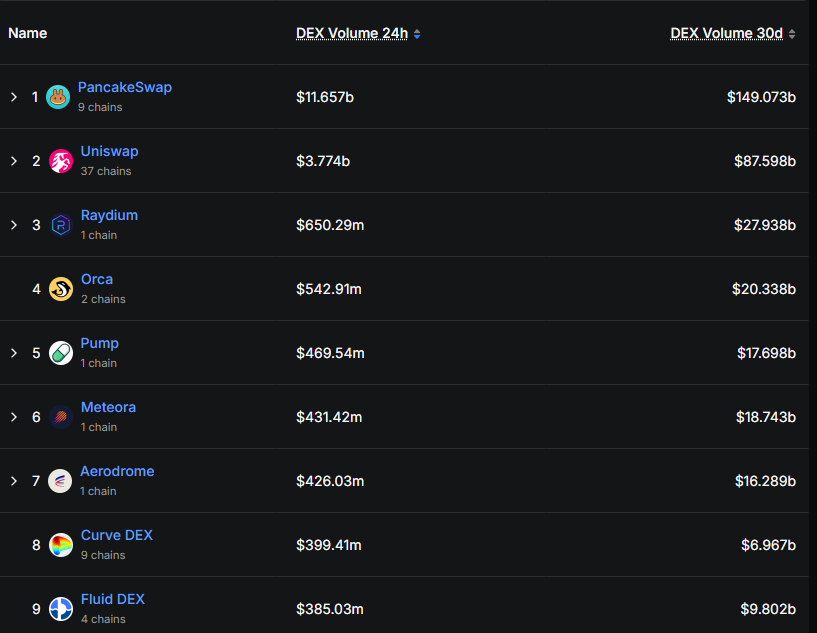The width and height of the screenshot is (817, 633).
Task: Select the $399.41m 24h volume value
Action: (x=329, y=545)
